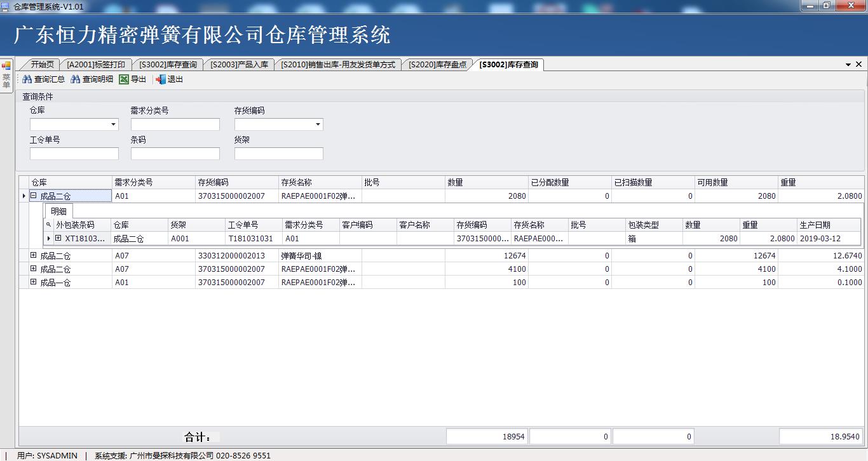Click the 合计 label in the footer
868x461 pixels.
(197, 437)
